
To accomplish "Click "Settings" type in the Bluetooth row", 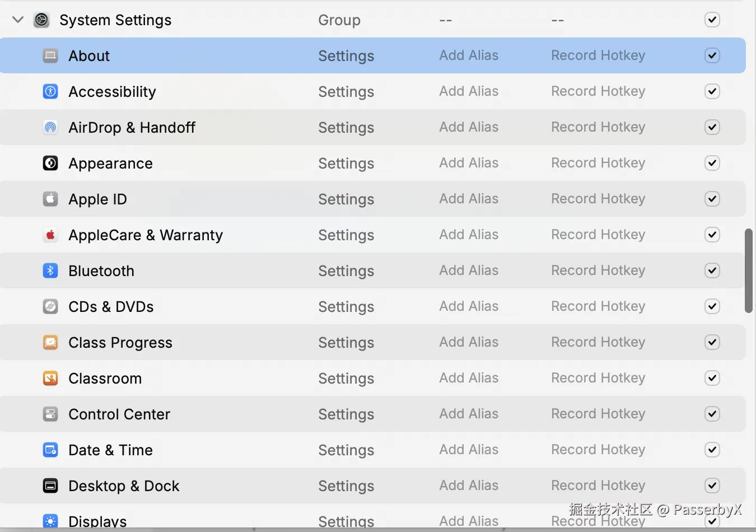I will pos(346,271).
